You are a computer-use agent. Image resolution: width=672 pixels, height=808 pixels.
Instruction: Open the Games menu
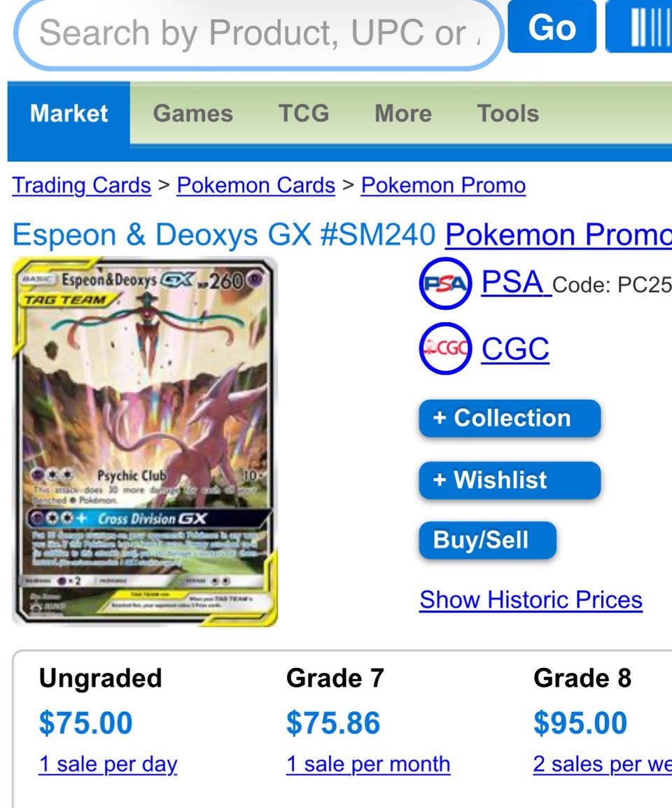pos(192,113)
